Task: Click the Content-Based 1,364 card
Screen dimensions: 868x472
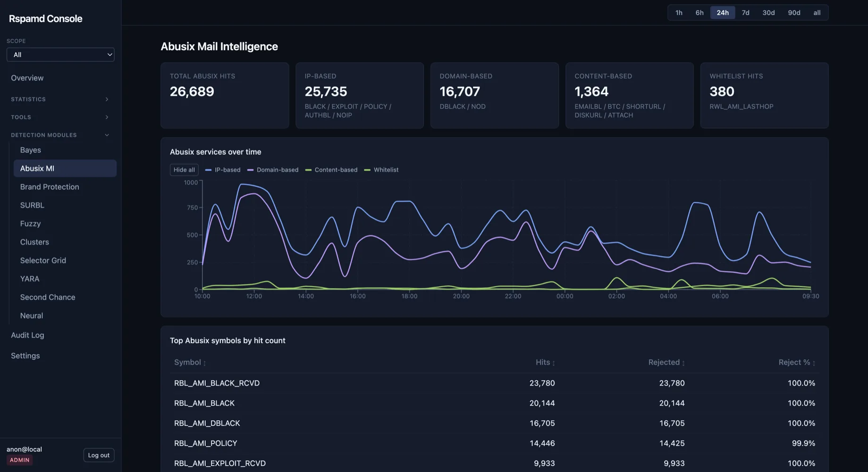Action: point(630,96)
